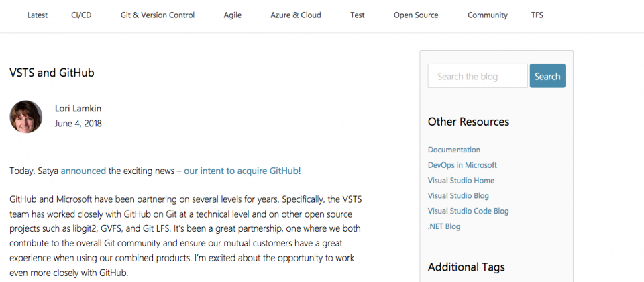This screenshot has height=282, width=644.
Task: Open the TFS category
Action: point(537,15)
